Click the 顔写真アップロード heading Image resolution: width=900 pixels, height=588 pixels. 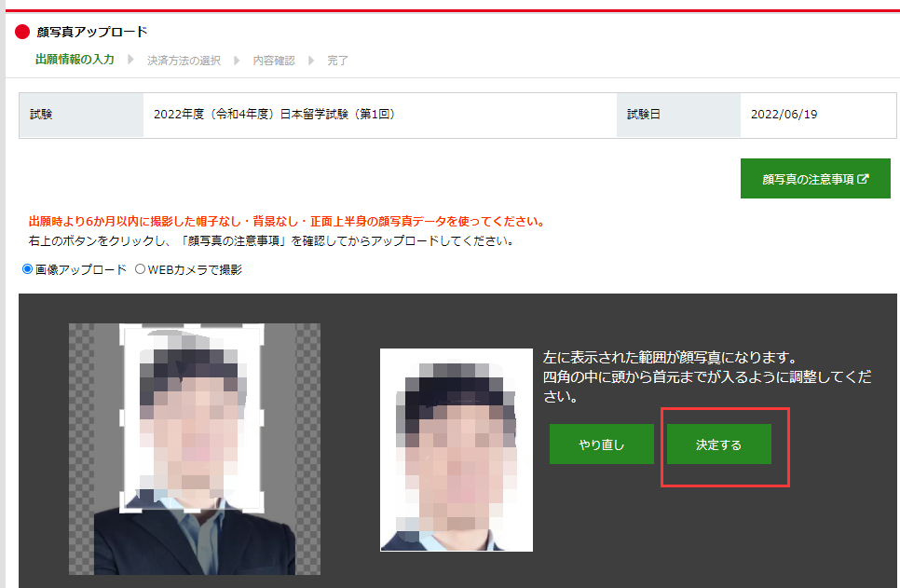click(x=92, y=32)
